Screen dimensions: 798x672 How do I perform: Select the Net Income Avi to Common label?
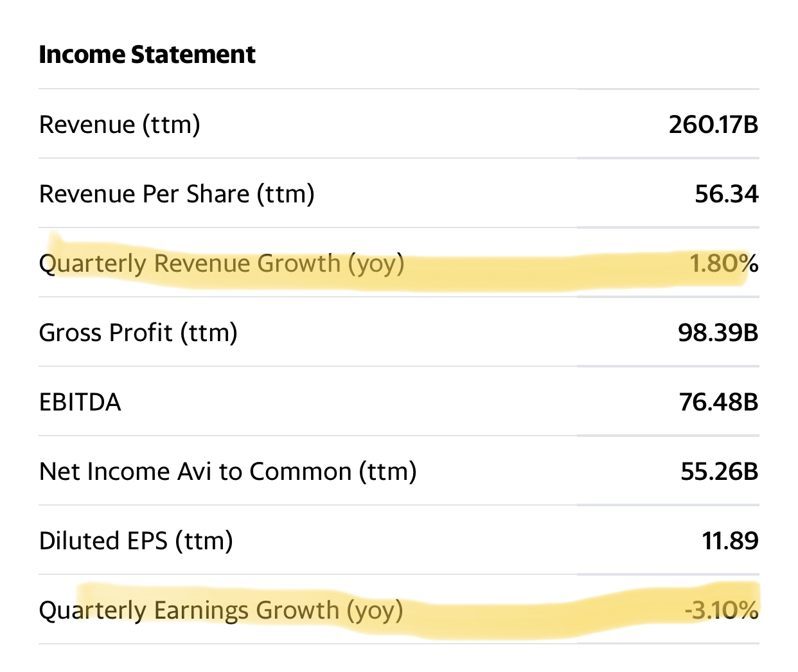click(227, 472)
